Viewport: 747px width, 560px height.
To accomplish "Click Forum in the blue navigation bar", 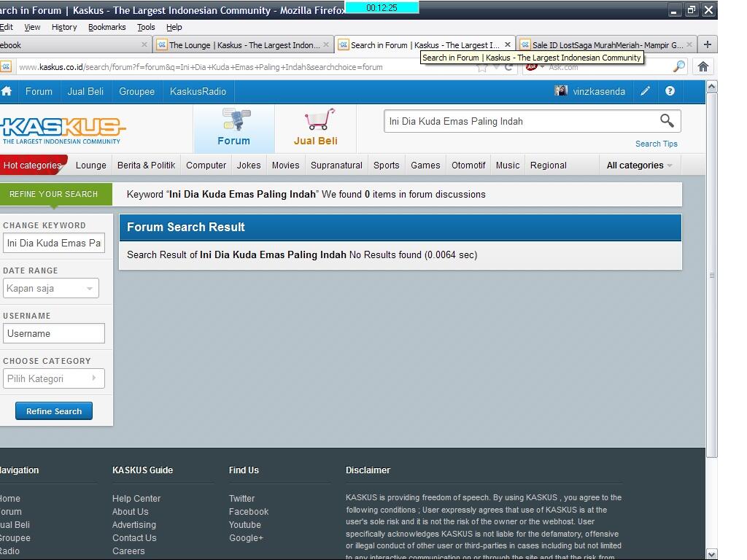I will (x=39, y=91).
